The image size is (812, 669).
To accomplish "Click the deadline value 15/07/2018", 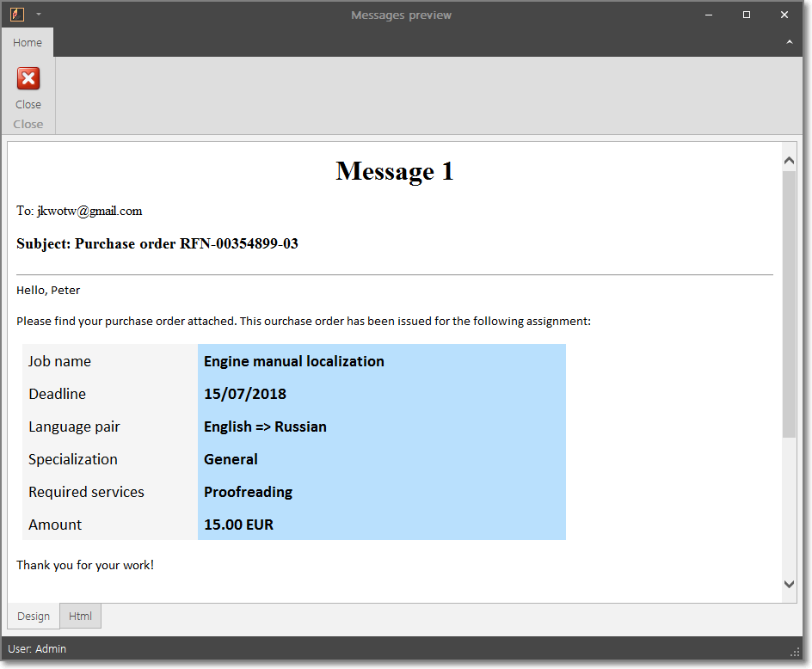I will (x=245, y=394).
